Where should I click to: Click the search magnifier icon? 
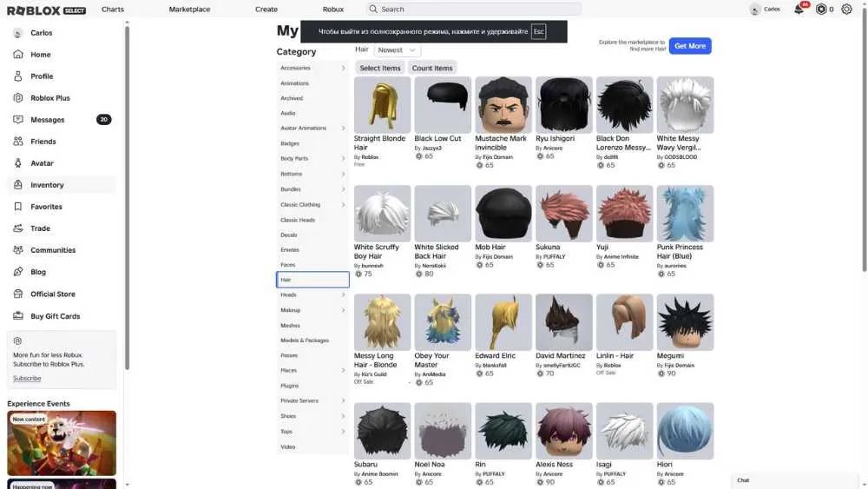coord(373,9)
